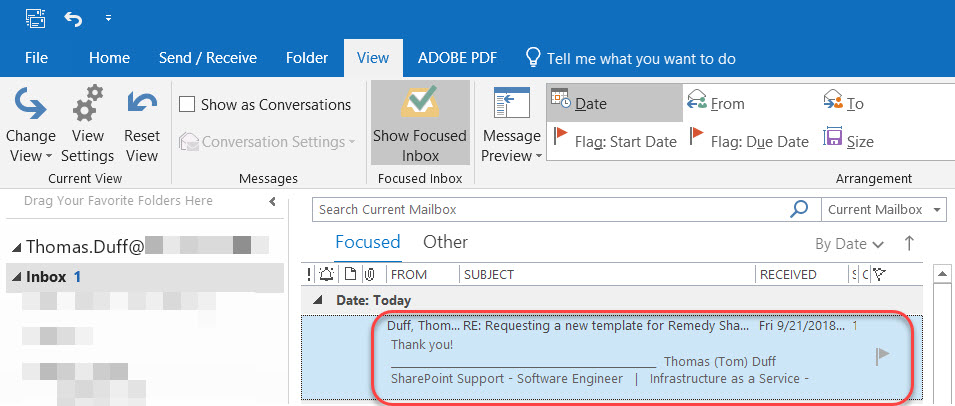Screen dimensions: 955x406
Task: Click the Reset View button
Action: click(142, 125)
